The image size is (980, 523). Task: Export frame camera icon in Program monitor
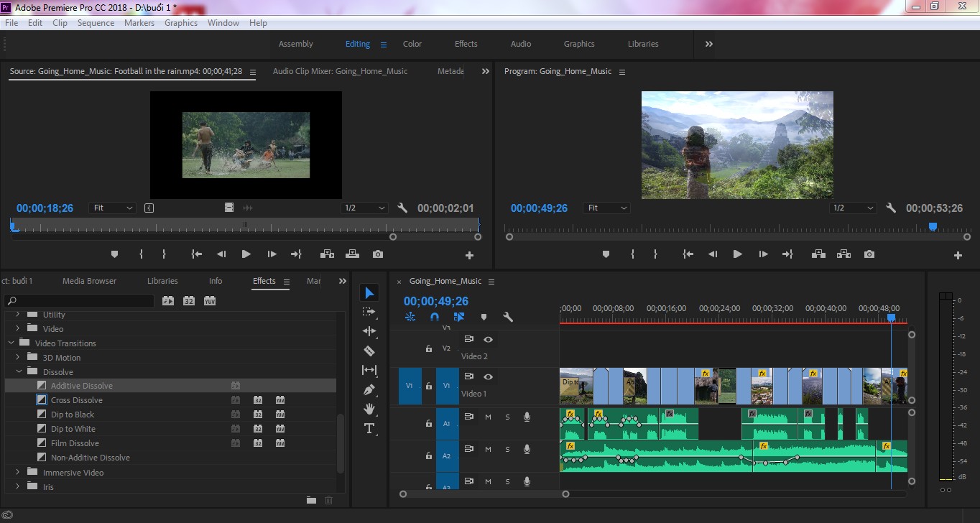pos(869,254)
